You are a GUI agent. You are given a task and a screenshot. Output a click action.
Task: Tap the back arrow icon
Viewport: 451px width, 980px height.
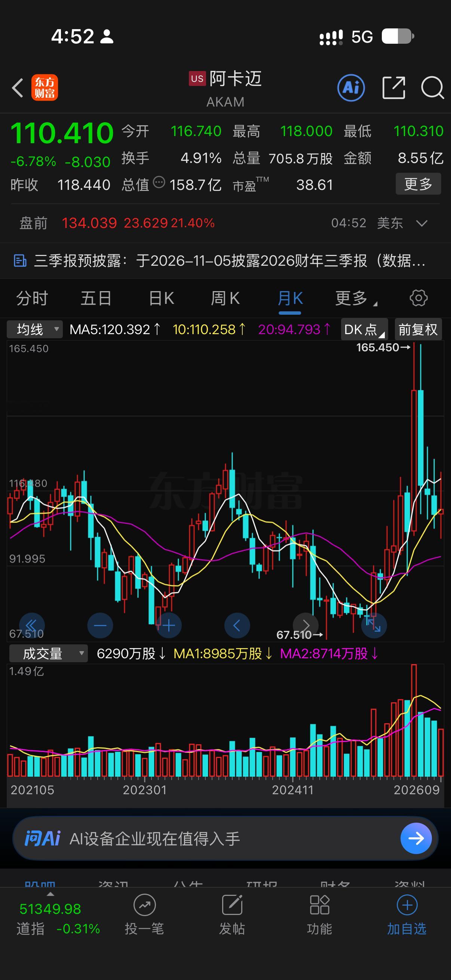(18, 88)
